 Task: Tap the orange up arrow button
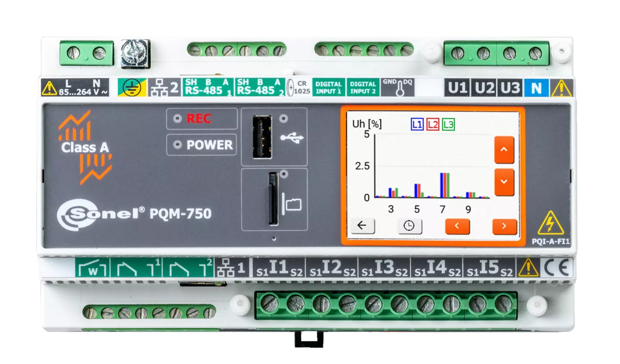pos(504,150)
